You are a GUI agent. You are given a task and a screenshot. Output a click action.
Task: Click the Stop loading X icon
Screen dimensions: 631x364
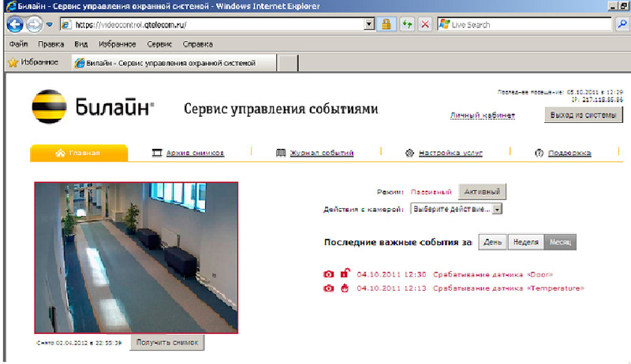[425, 25]
